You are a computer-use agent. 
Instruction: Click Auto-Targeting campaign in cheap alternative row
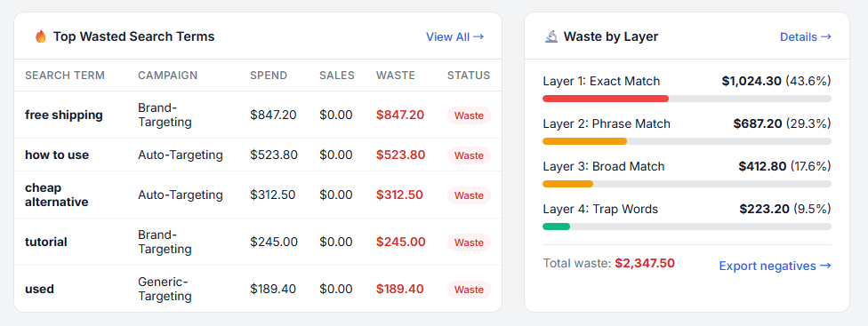pos(181,195)
